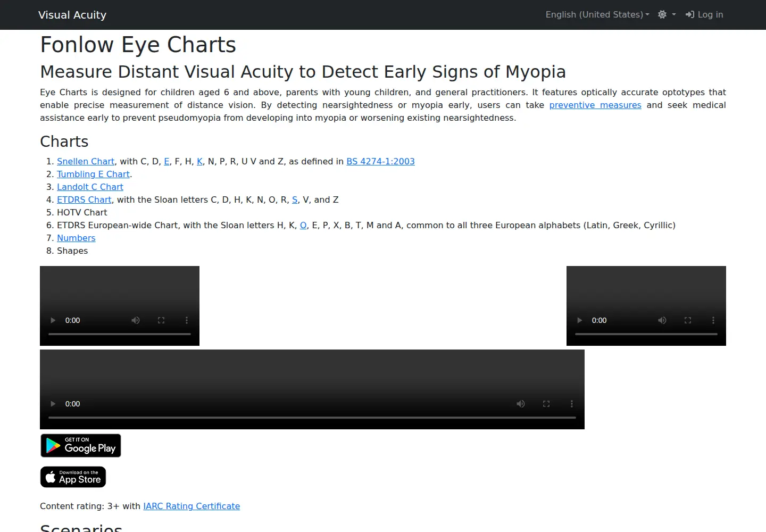Click the Get it on Google Play badge
This screenshot has width=766, height=532.
81,445
